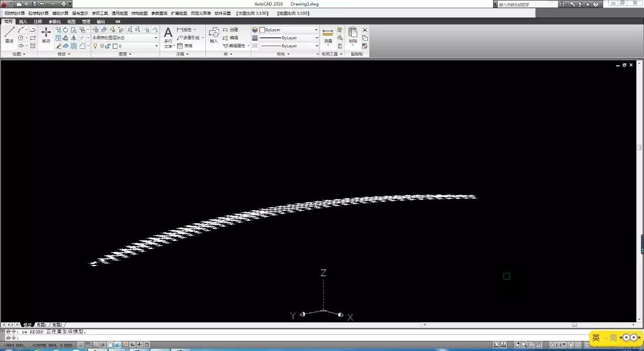Expand the 图层 (Layers) panel
This screenshot has height=351, width=644.
pyautogui.click(x=125, y=54)
